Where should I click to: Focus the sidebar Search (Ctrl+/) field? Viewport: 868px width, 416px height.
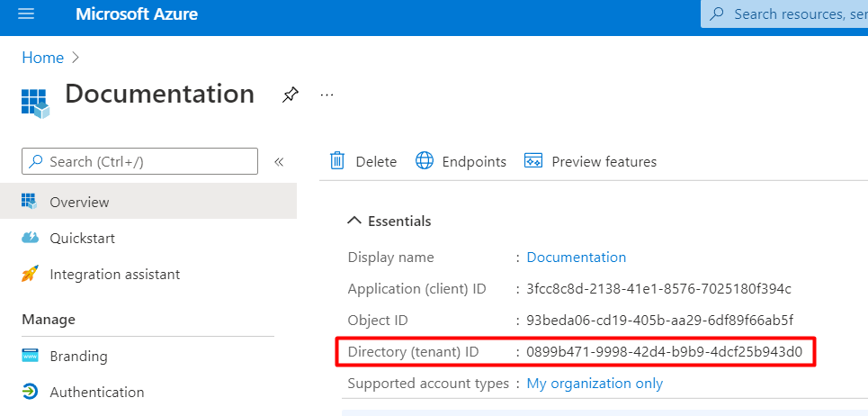[139, 161]
